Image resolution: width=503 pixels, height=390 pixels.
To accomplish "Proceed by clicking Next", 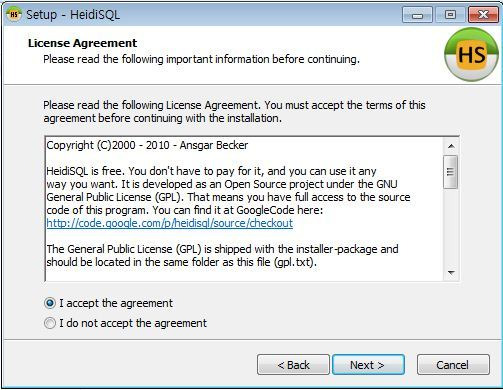I will click(x=368, y=365).
